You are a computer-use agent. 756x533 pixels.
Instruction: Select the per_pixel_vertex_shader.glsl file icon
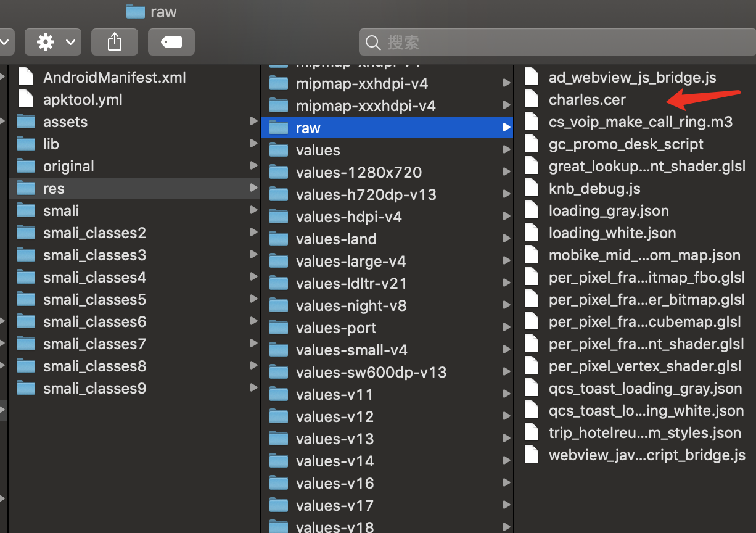pos(532,366)
